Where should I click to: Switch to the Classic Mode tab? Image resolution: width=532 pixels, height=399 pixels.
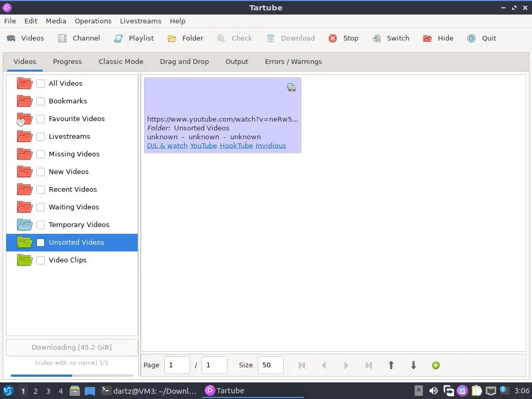121,62
